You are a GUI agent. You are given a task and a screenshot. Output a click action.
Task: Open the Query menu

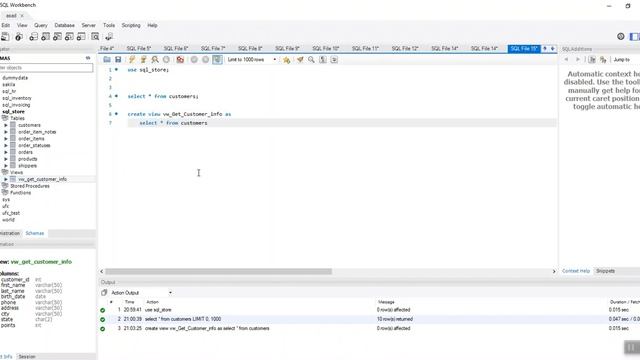[x=40, y=25]
